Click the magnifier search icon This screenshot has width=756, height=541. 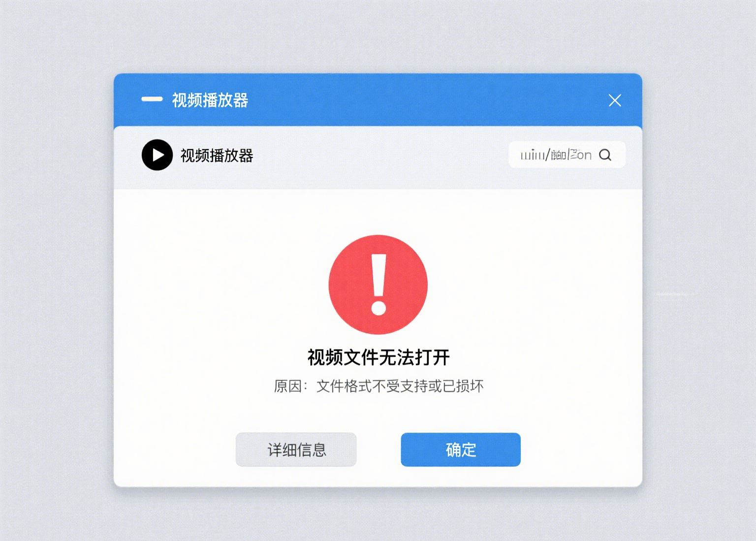point(605,155)
